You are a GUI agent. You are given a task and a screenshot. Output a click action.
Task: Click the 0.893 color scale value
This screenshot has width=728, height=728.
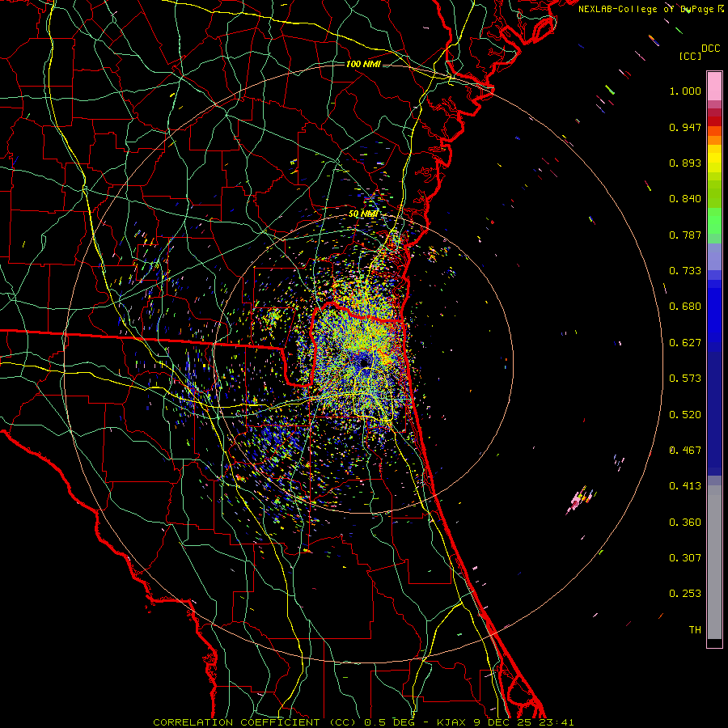(685, 163)
